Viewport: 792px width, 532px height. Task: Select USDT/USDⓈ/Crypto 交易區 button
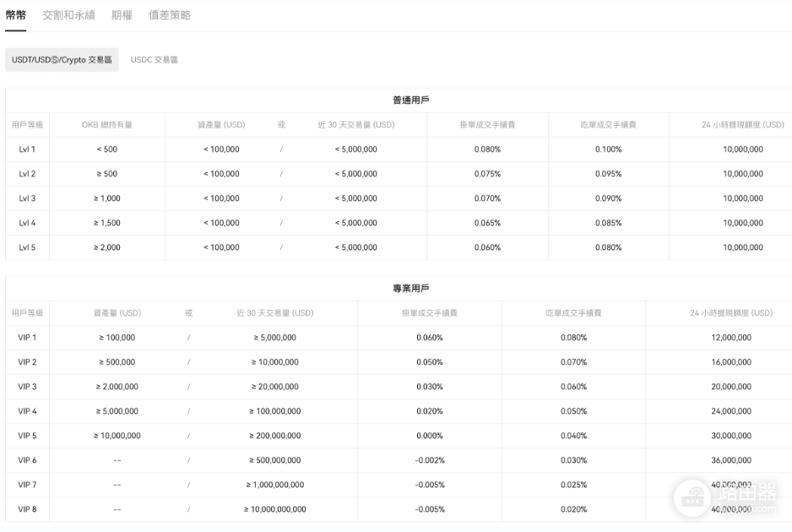[x=62, y=60]
